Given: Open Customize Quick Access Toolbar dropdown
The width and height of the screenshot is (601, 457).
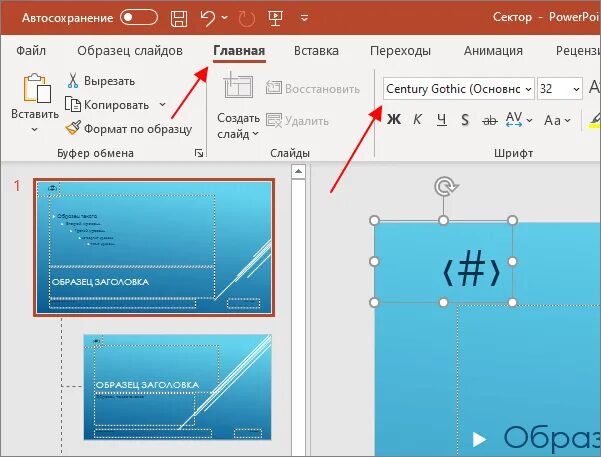Looking at the screenshot, I should point(304,18).
